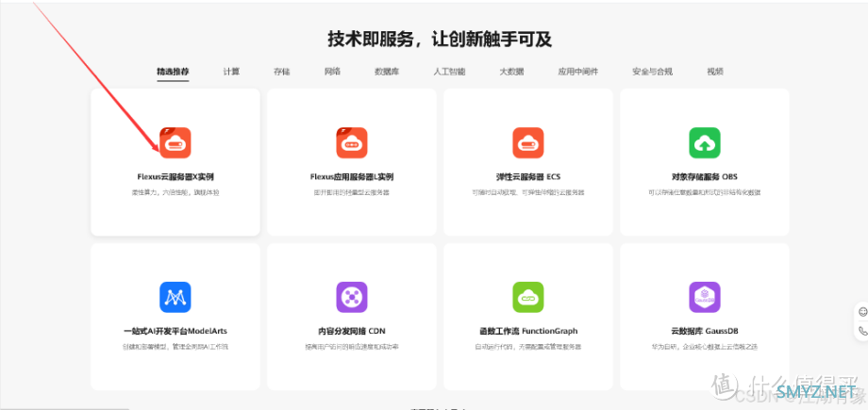This screenshot has height=410, width=868.
Task: Click the description under Flexus应用服务器L实例
Action: point(352,192)
